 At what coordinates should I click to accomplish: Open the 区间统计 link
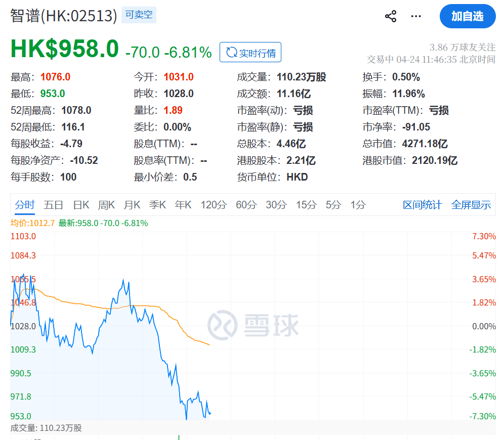point(422,205)
